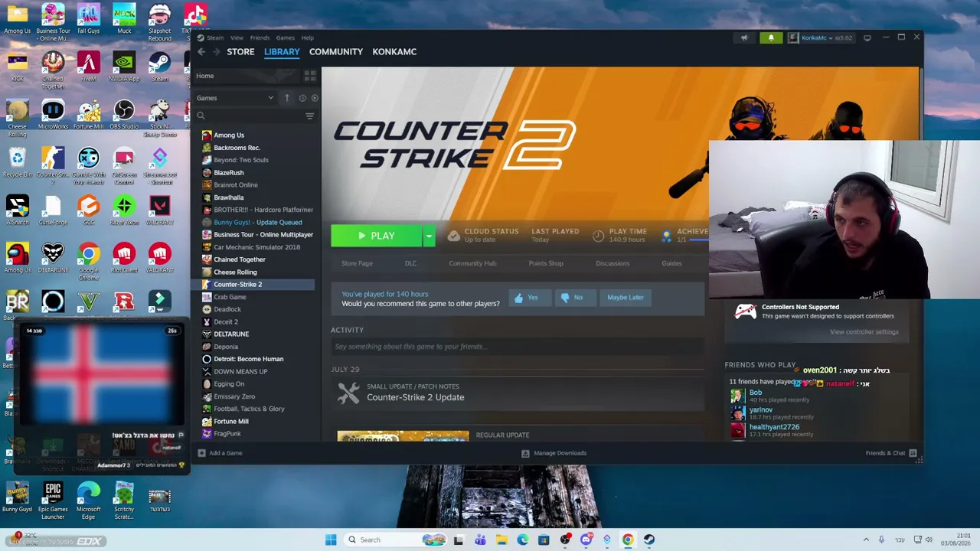Switch library to grid view icon
The width and height of the screenshot is (980, 551).
tap(310, 76)
